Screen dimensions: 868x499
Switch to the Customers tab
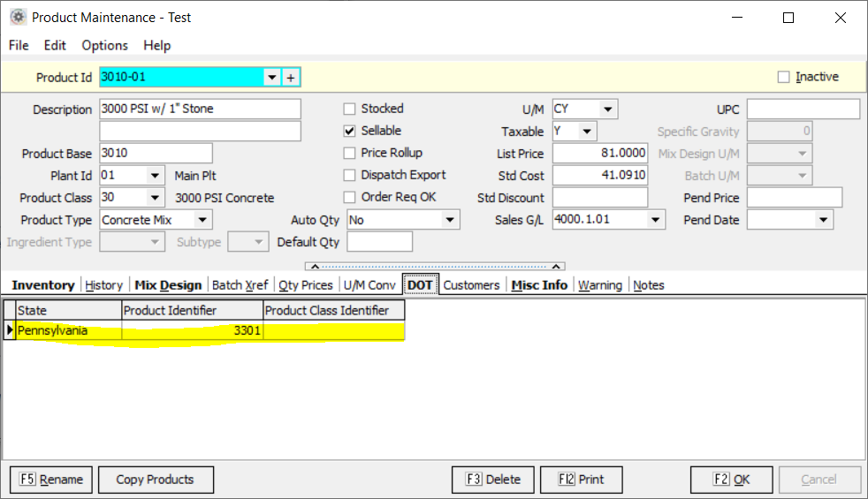(471, 285)
